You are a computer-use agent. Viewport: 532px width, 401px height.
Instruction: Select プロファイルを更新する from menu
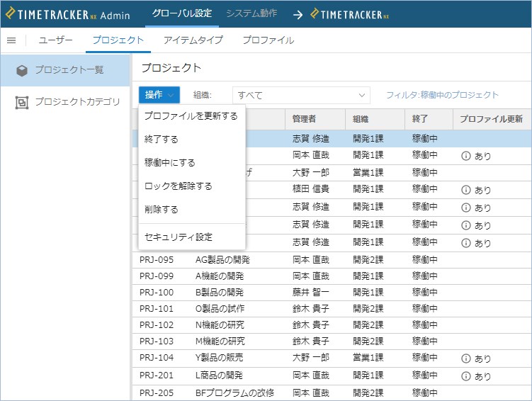pos(191,116)
